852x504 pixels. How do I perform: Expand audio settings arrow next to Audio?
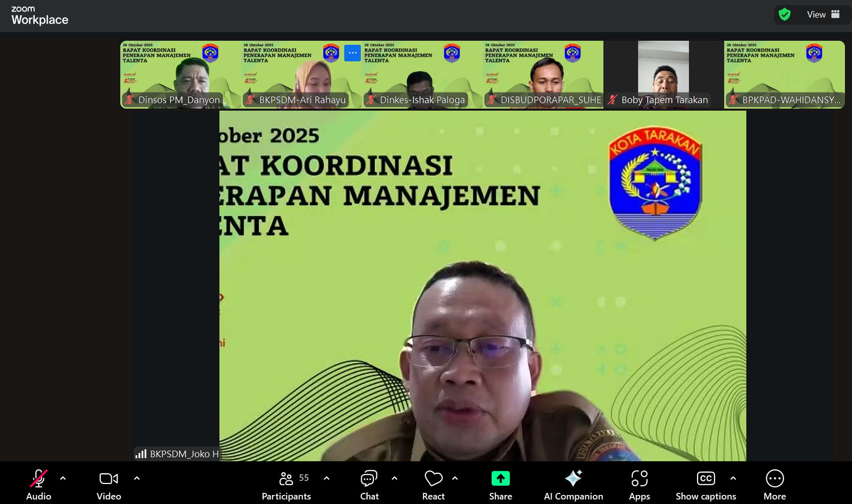pyautogui.click(x=63, y=478)
